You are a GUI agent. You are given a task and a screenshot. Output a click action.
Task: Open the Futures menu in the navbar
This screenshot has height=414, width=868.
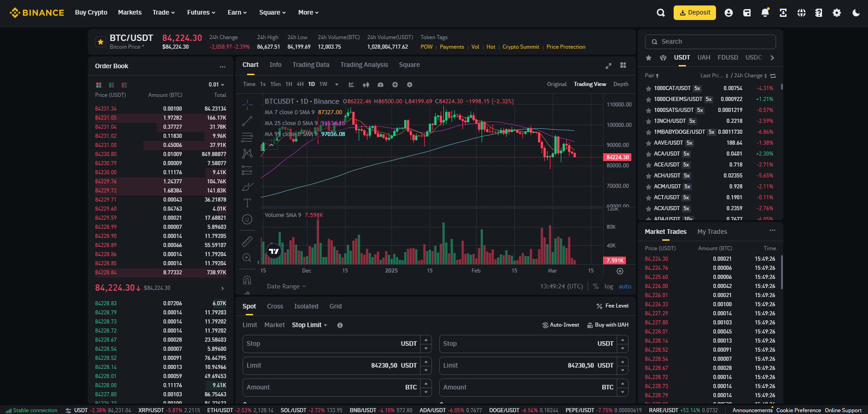click(x=201, y=12)
